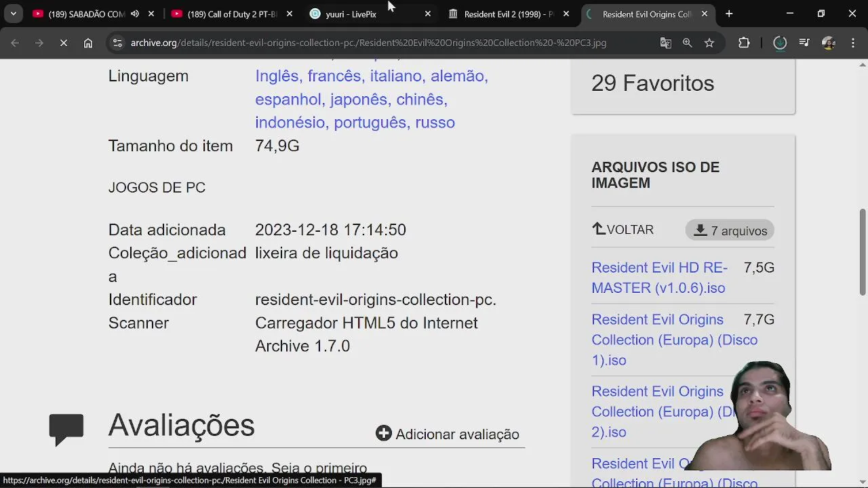
Task: View site information icon in address bar
Action: [117, 43]
